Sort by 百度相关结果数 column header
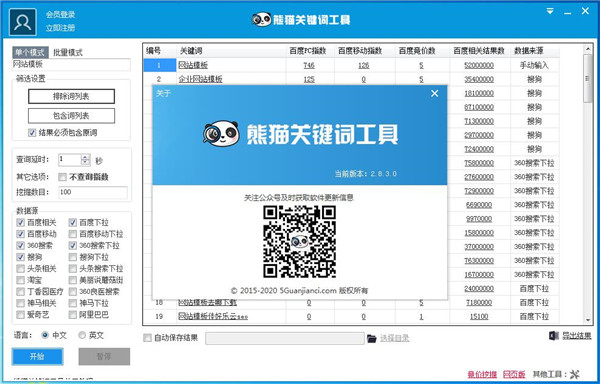The width and height of the screenshot is (600, 384). (x=480, y=51)
